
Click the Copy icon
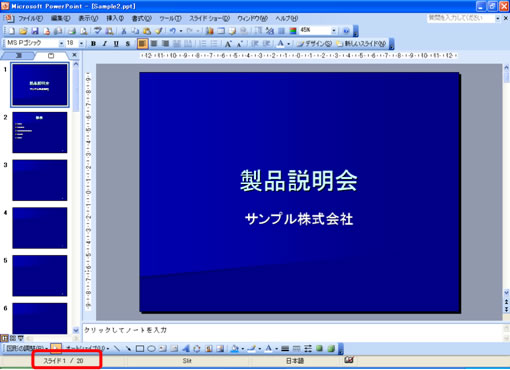135,31
